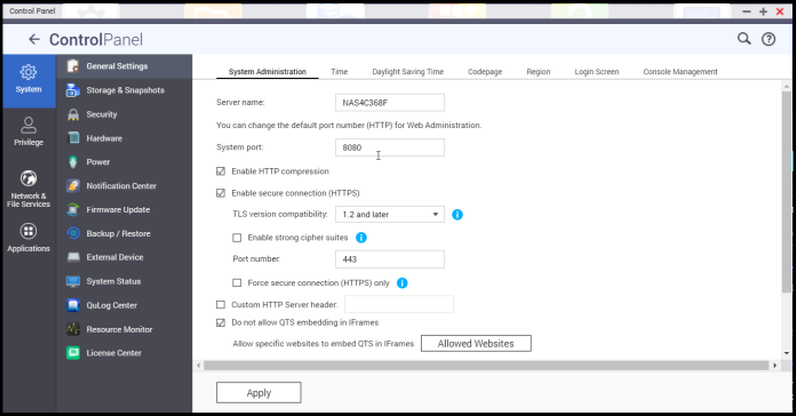
Task: Click the QuLog Center icon
Action: tap(73, 305)
